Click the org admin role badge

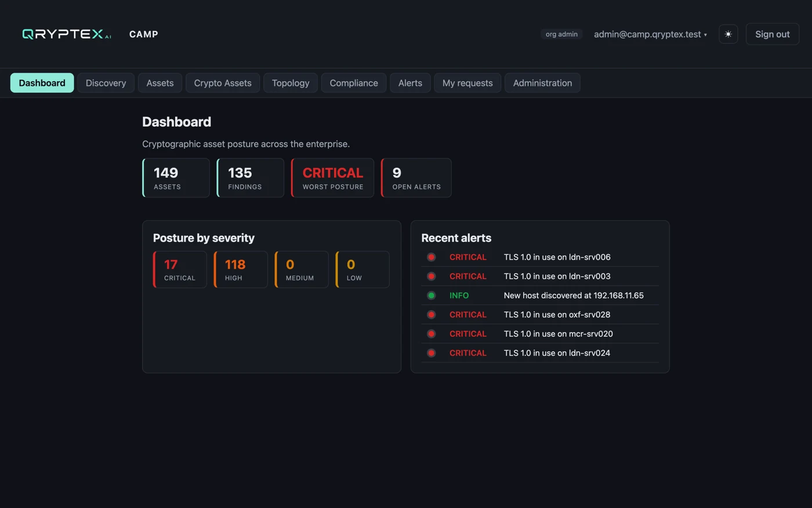tap(561, 34)
